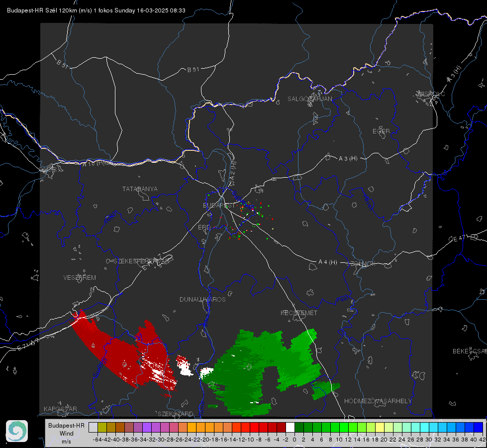This screenshot has height=448, width=487.
Task: Click the HÓDMEZŐVÁSÁRHELY city label
Action: coord(378,401)
